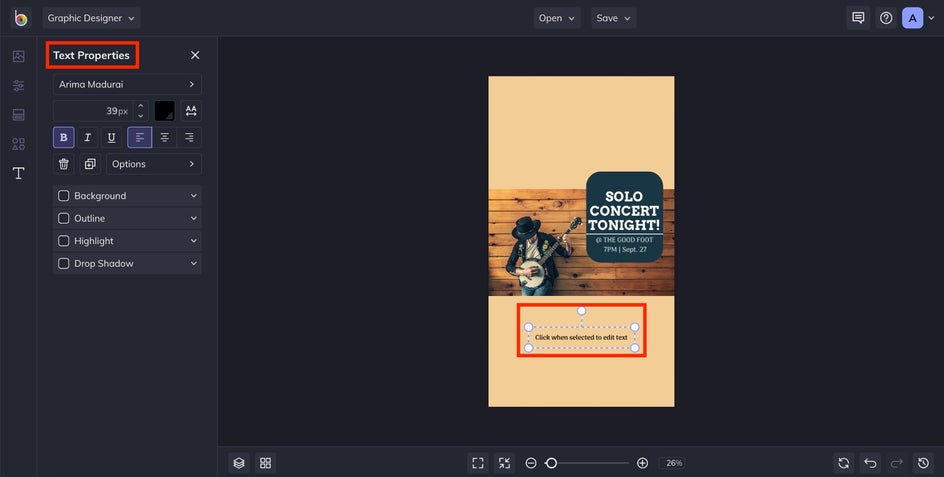Toggle italic text formatting
This screenshot has height=477, width=944.
tap(87, 137)
